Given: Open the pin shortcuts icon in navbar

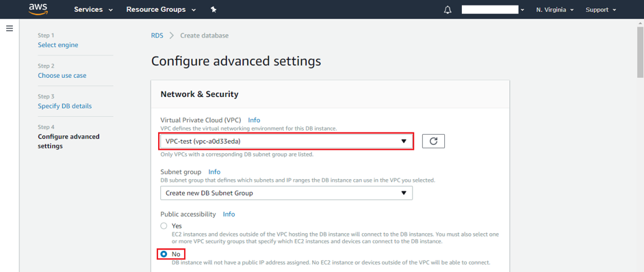Looking at the screenshot, I should (x=213, y=10).
